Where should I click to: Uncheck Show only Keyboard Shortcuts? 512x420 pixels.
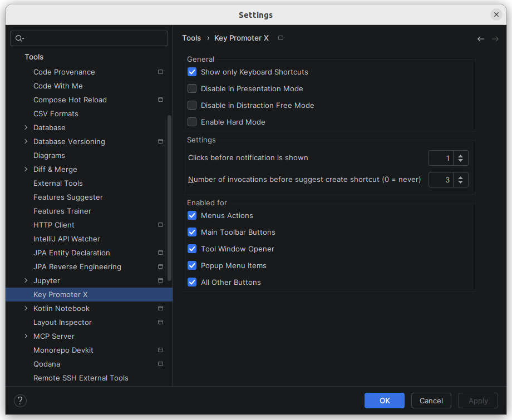192,72
